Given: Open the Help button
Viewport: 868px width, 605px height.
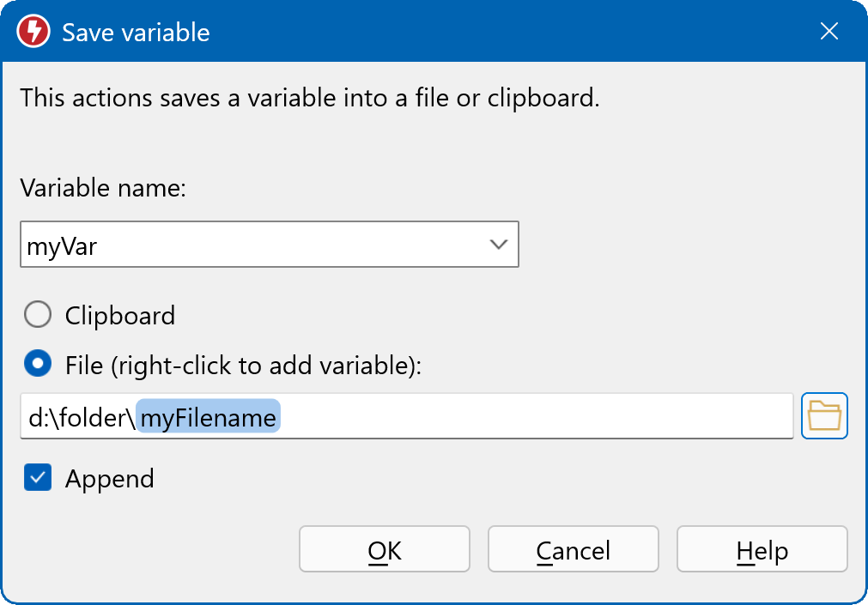Looking at the screenshot, I should (x=762, y=549).
